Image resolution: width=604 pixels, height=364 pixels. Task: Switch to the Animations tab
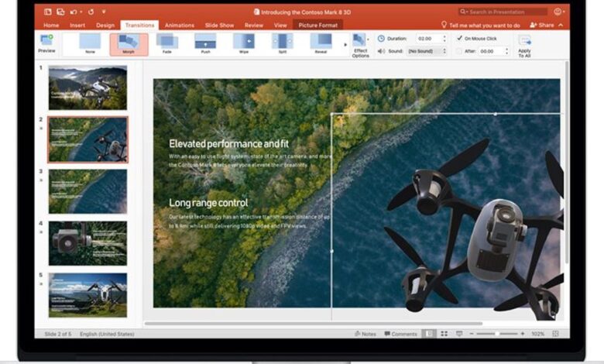[x=180, y=25]
